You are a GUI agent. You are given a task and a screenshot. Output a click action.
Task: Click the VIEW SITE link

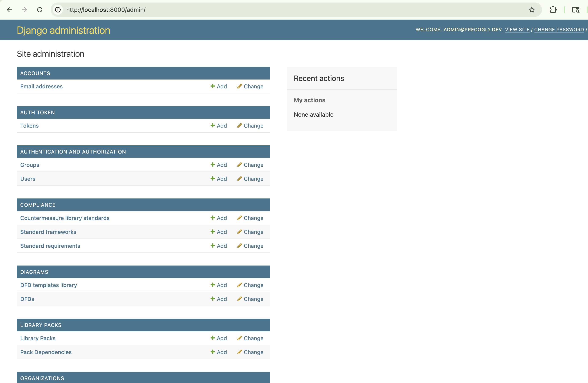pyautogui.click(x=517, y=30)
